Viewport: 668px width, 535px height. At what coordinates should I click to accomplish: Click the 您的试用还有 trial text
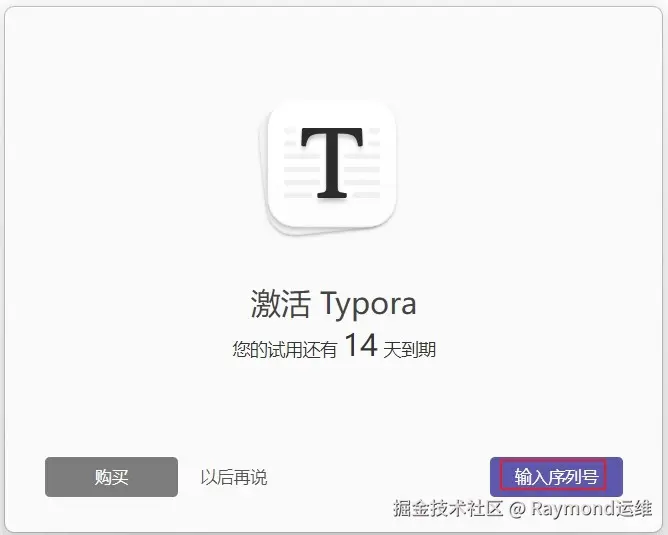point(285,350)
